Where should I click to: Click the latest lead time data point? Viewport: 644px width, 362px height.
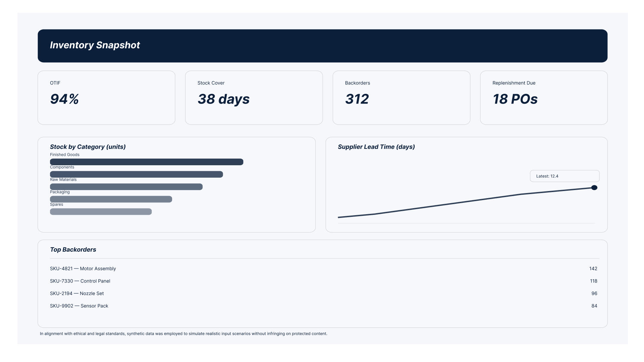pyautogui.click(x=594, y=188)
